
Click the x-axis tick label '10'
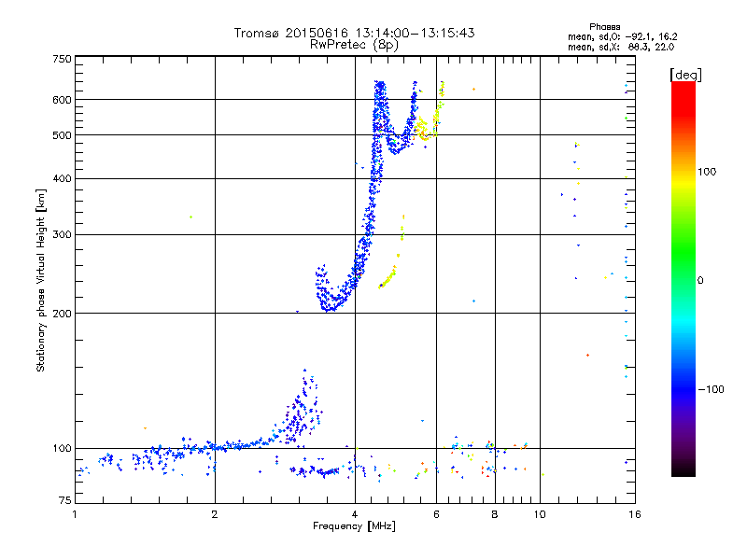point(540,514)
